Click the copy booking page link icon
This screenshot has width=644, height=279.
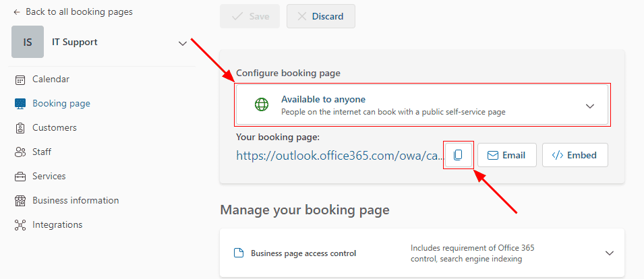coord(458,155)
